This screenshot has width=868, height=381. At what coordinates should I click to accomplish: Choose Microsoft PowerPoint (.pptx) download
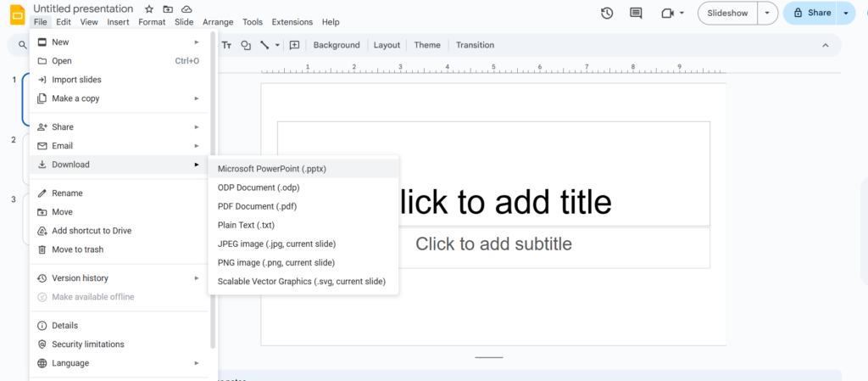pyautogui.click(x=272, y=169)
